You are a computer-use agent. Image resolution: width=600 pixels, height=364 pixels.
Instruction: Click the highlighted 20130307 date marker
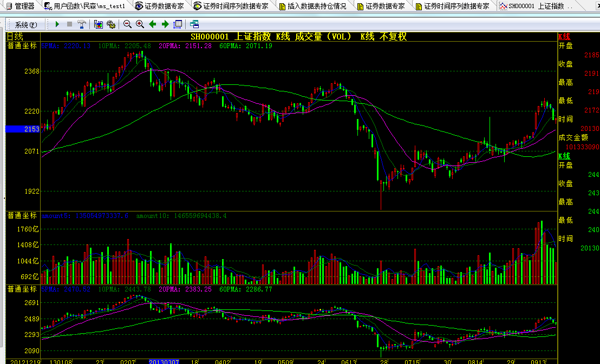(164, 361)
